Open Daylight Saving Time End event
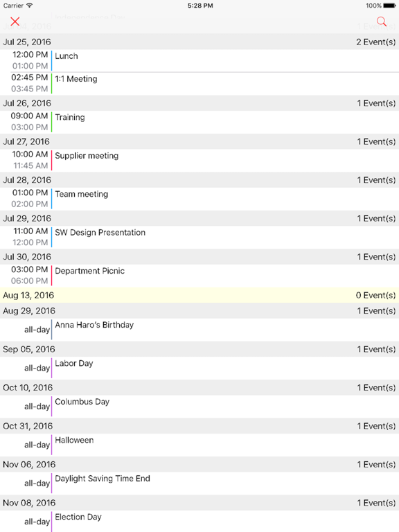399x532 pixels. coord(199,483)
